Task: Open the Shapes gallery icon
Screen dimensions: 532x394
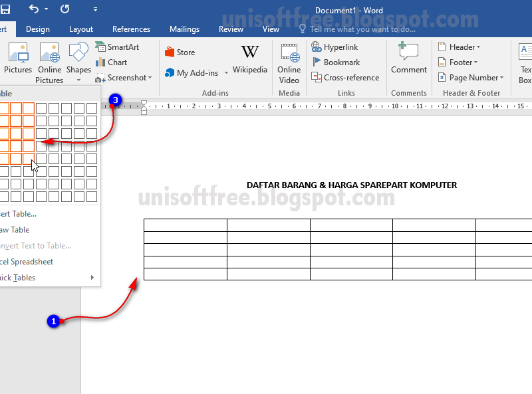Action: [78, 52]
